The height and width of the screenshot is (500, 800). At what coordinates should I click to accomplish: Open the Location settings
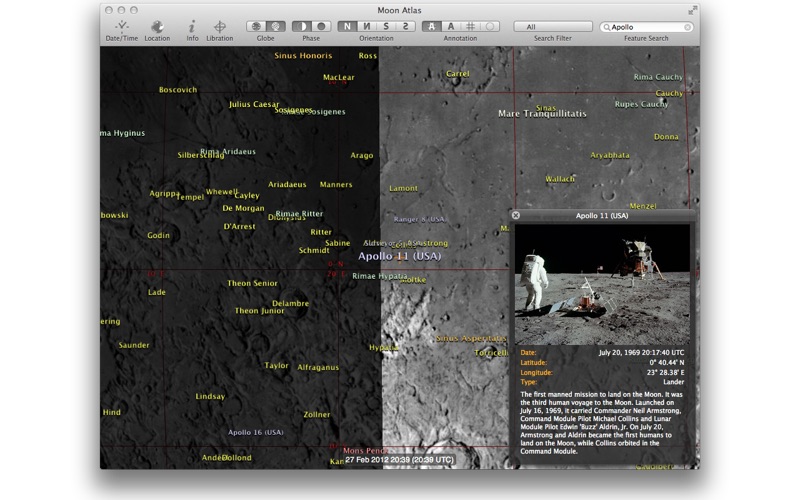coord(157,31)
